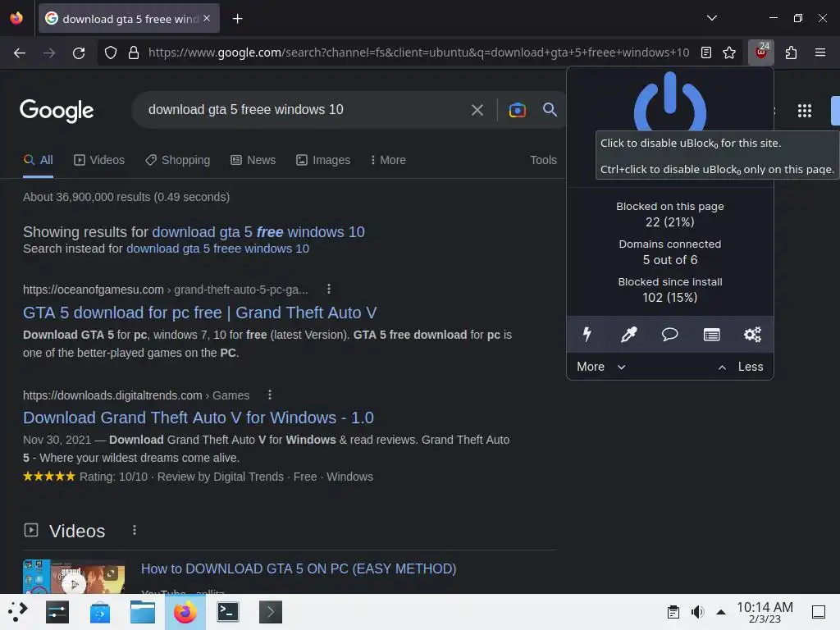Switch to the Images tab

coord(323,160)
